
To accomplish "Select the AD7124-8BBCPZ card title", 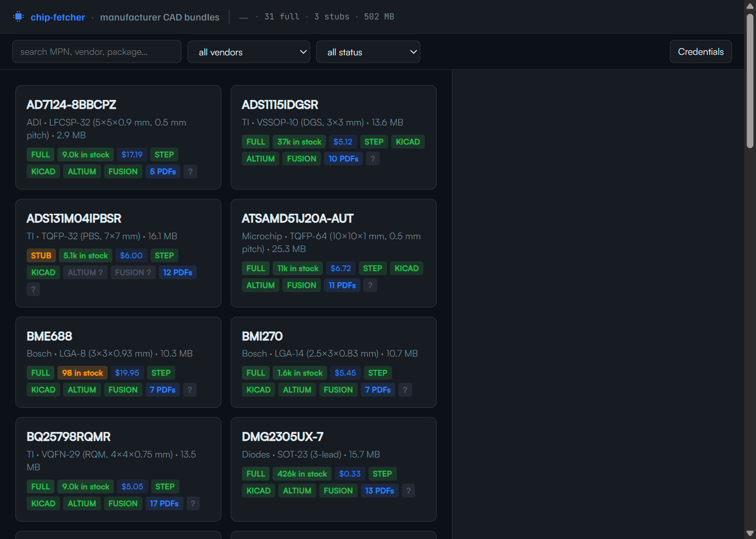I will tap(71, 105).
